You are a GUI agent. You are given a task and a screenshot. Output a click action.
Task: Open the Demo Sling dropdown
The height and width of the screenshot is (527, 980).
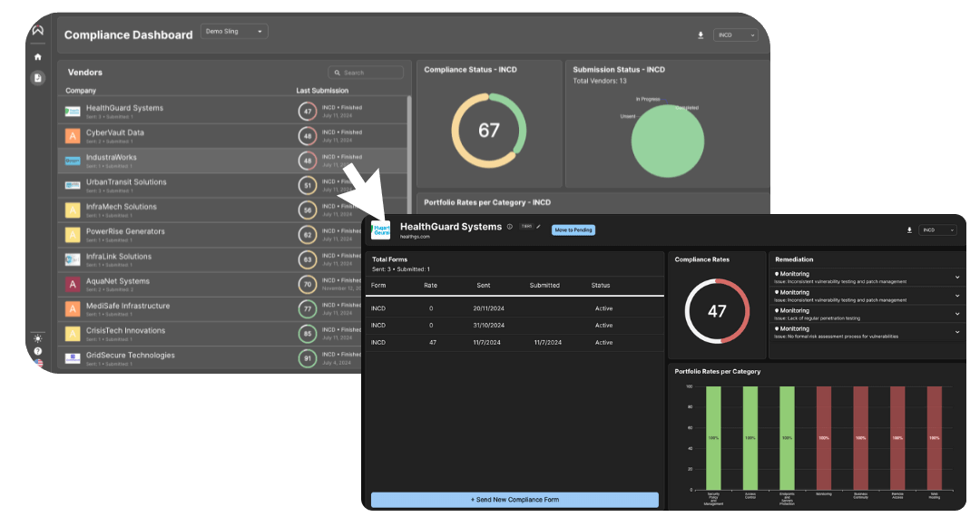point(234,30)
